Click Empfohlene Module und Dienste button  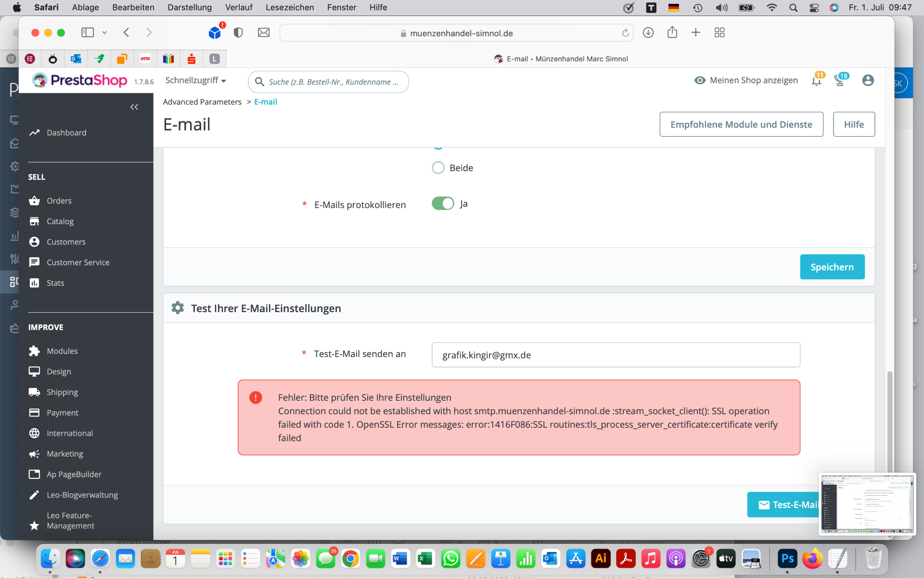coord(741,124)
